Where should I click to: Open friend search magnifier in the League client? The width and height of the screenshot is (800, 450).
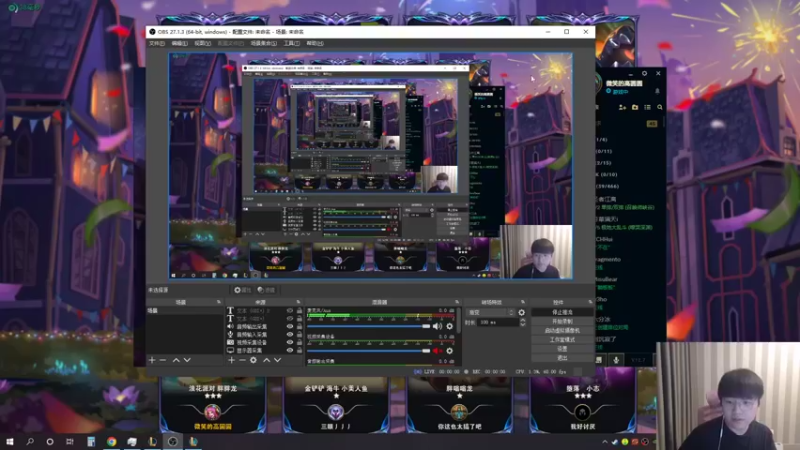[660, 107]
